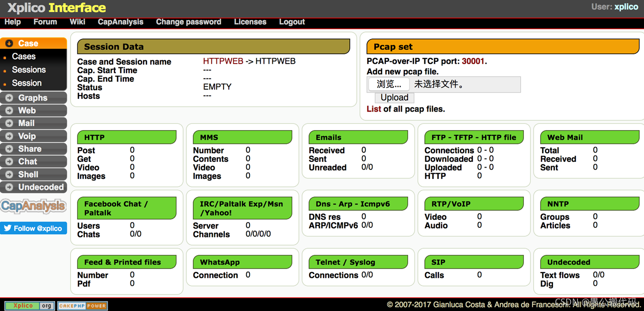Click the Web Mail panel header
This screenshot has height=311, width=644.
point(590,137)
